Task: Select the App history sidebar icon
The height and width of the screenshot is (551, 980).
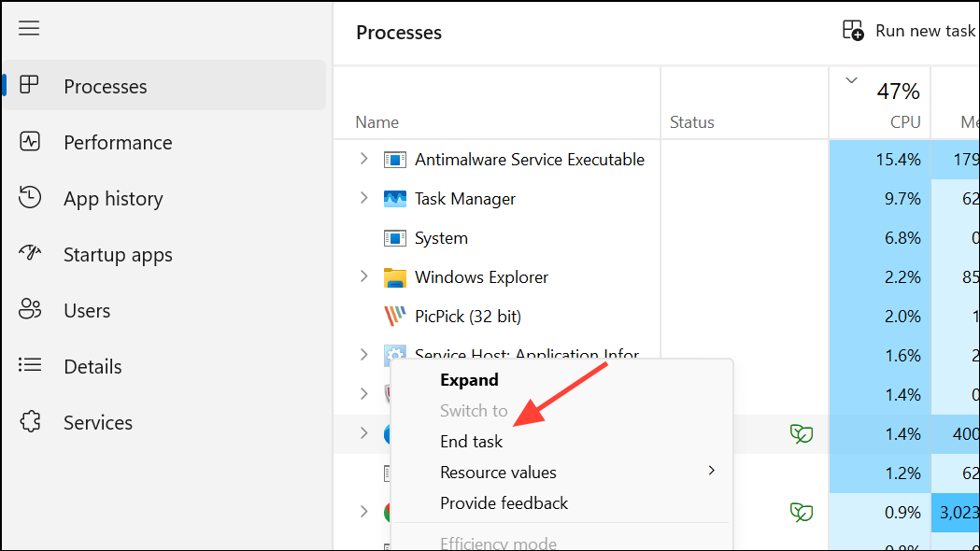Action: click(x=29, y=198)
